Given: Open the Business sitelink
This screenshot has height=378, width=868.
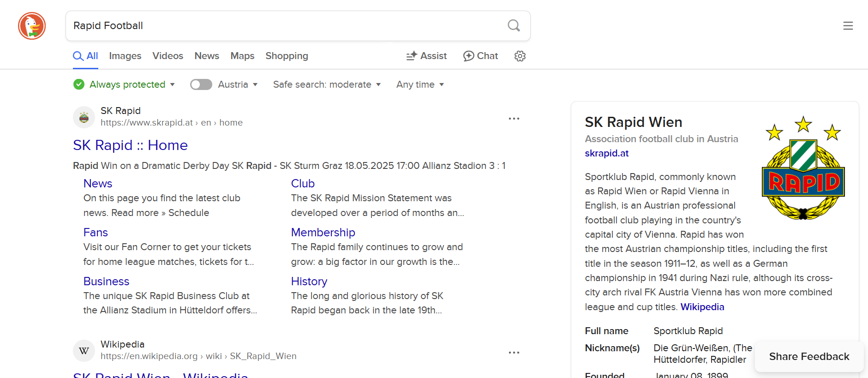Looking at the screenshot, I should [x=106, y=281].
